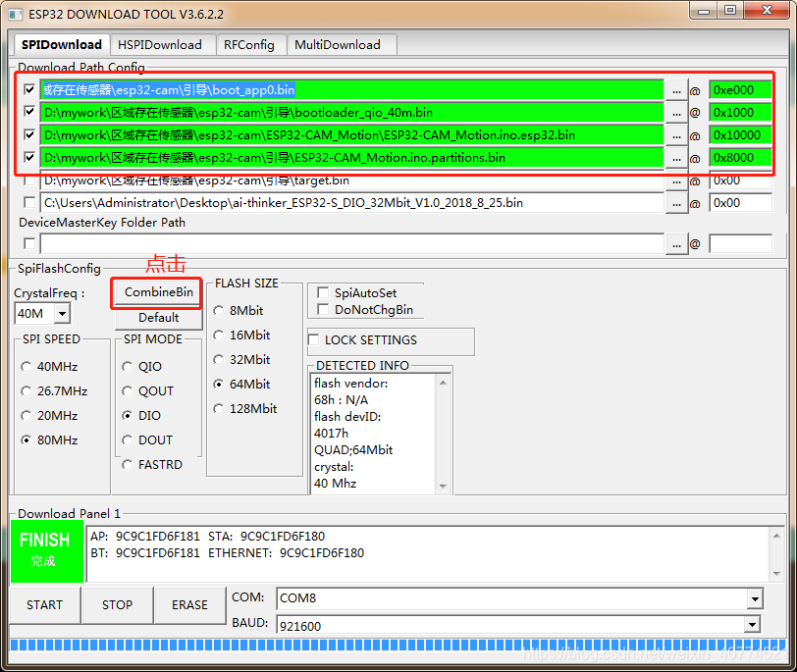
Task: Click the START button
Action: point(45,605)
